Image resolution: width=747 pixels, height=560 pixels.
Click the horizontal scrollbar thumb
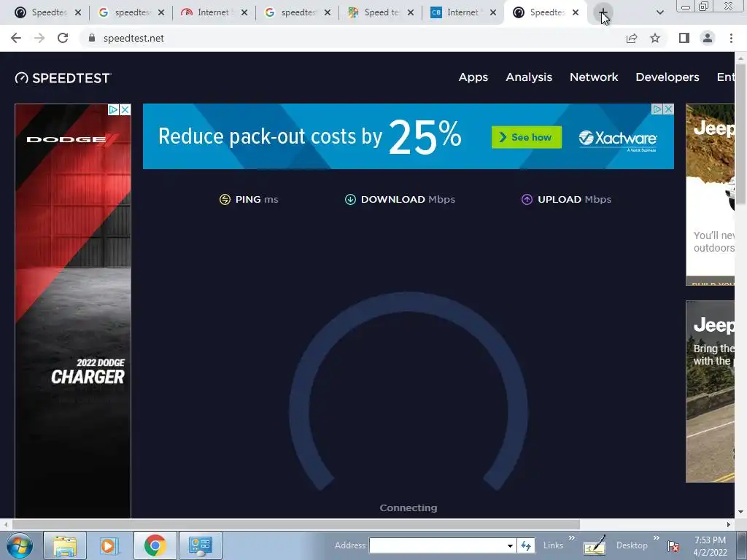pos(296,524)
